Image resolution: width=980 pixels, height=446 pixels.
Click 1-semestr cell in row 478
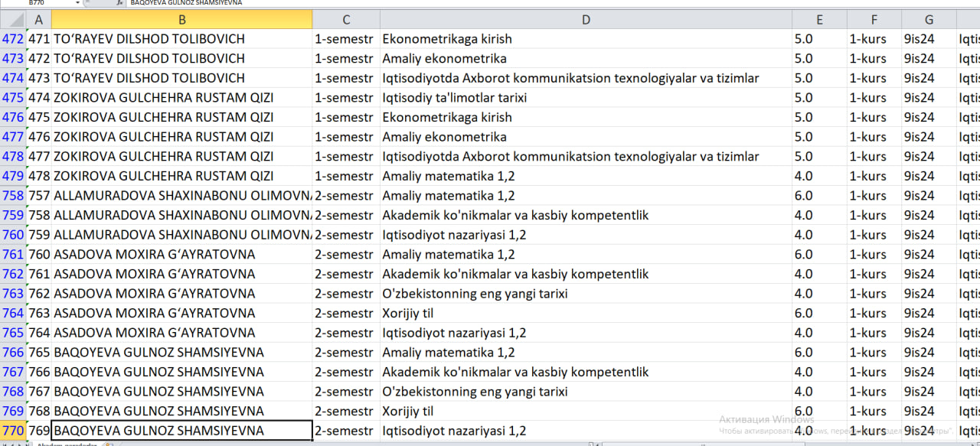(x=346, y=156)
